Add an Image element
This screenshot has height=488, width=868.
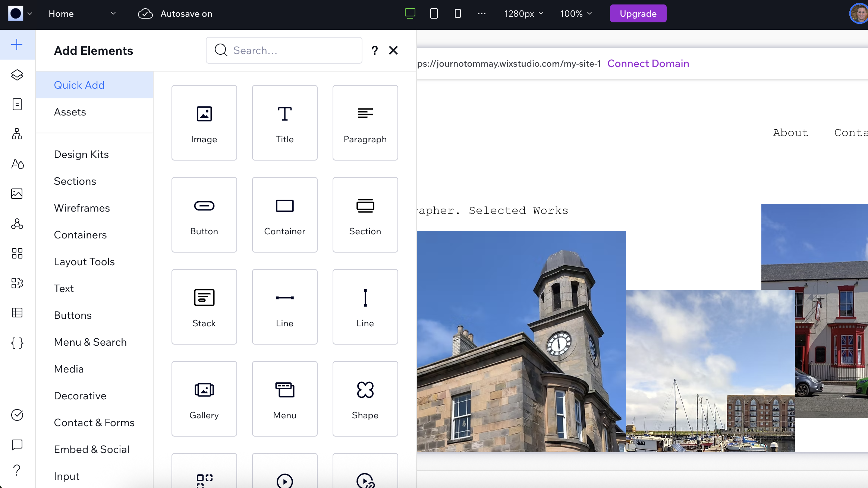(x=204, y=123)
